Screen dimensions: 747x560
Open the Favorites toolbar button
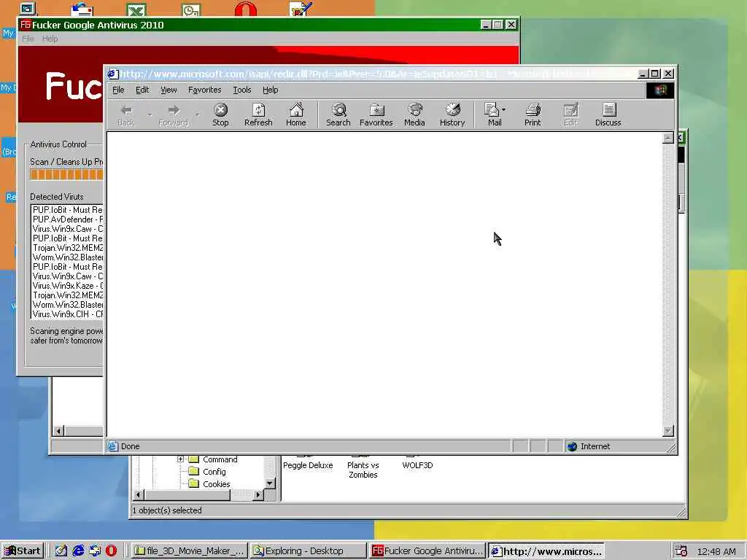point(376,114)
